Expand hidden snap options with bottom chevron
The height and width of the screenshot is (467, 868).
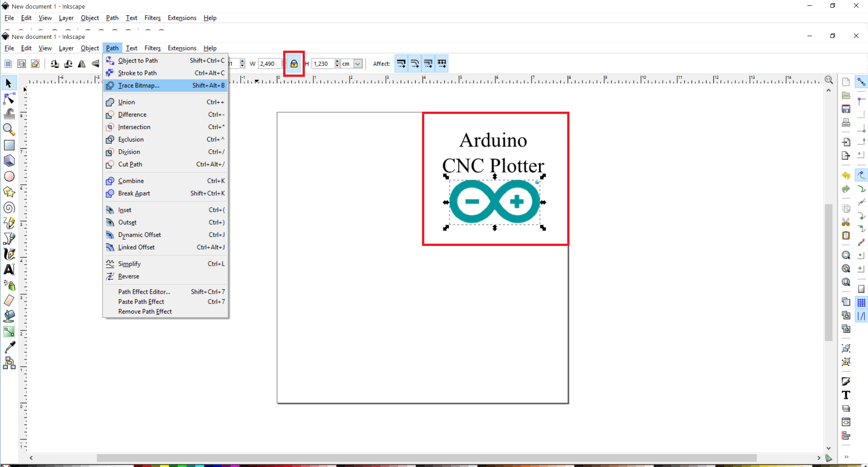[846, 457]
